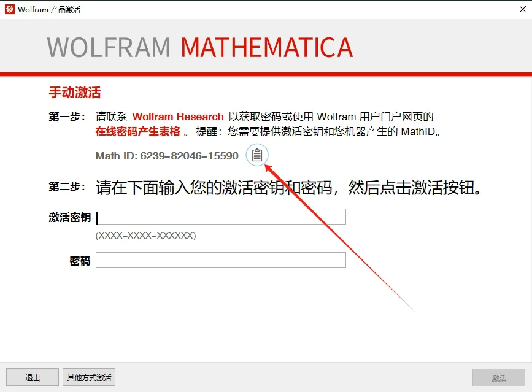Copy the Math ID with the clipboard icon
This screenshot has width=532, height=392.
click(257, 156)
